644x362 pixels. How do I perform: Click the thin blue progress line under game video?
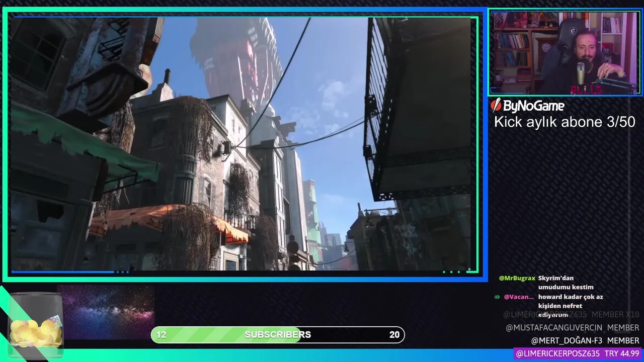[x=62, y=272]
